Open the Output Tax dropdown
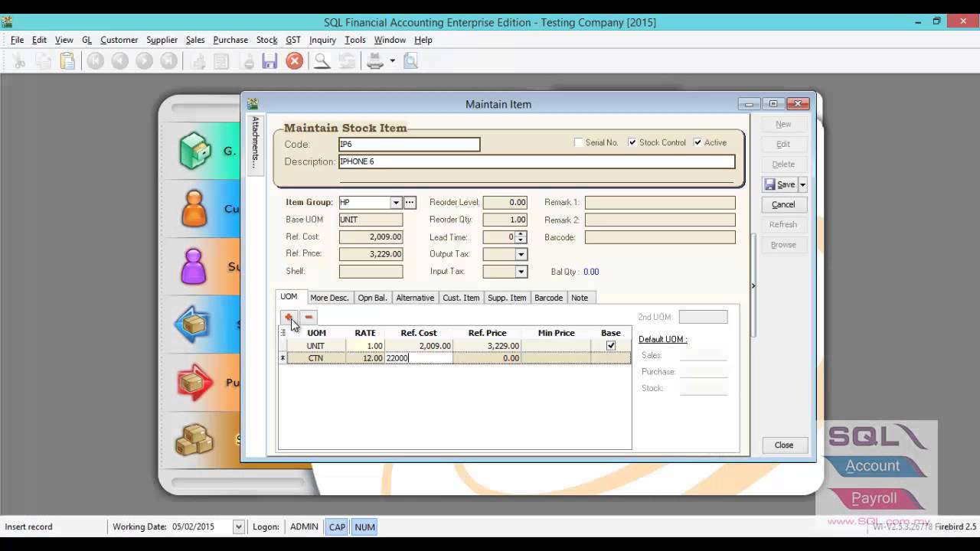This screenshot has width=980, height=551. click(521, 254)
